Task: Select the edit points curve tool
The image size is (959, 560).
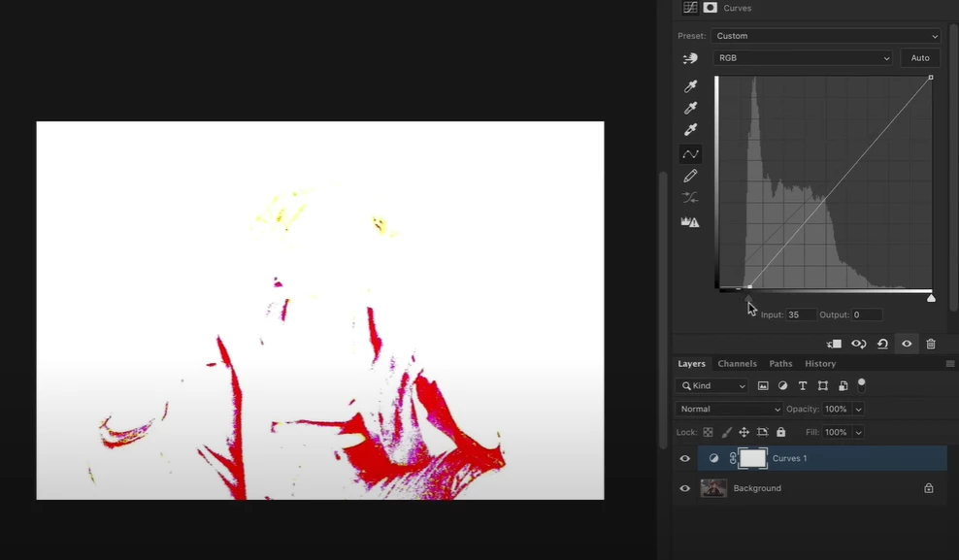Action: pyautogui.click(x=690, y=153)
